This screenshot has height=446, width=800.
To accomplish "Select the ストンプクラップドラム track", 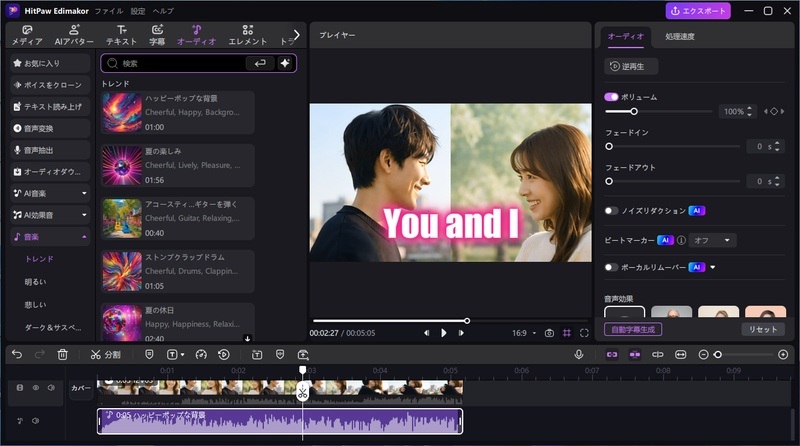I will point(178,271).
